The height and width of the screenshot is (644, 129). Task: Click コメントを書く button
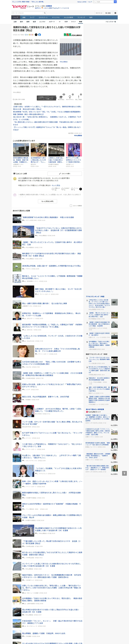coord(65,173)
